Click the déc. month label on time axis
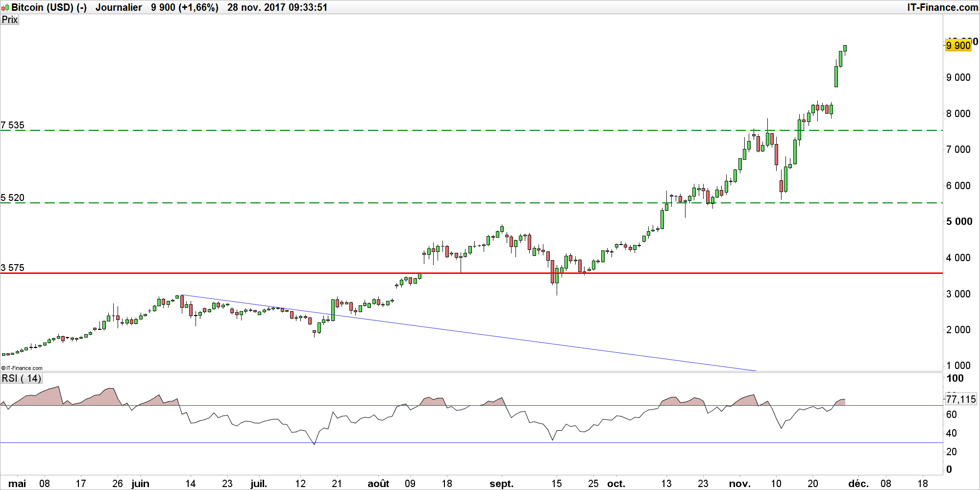The width and height of the screenshot is (980, 490). click(x=858, y=484)
